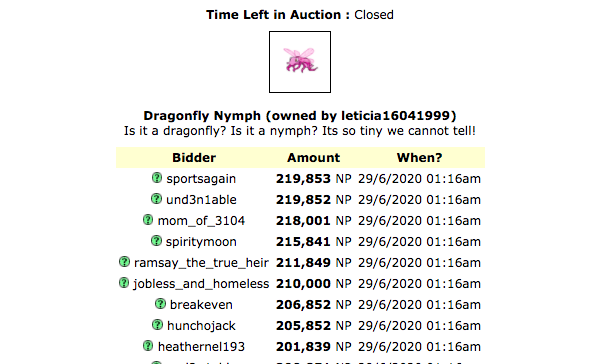602x364 pixels.
Task: Open hunchojack bidder profile
Action: 201,326
